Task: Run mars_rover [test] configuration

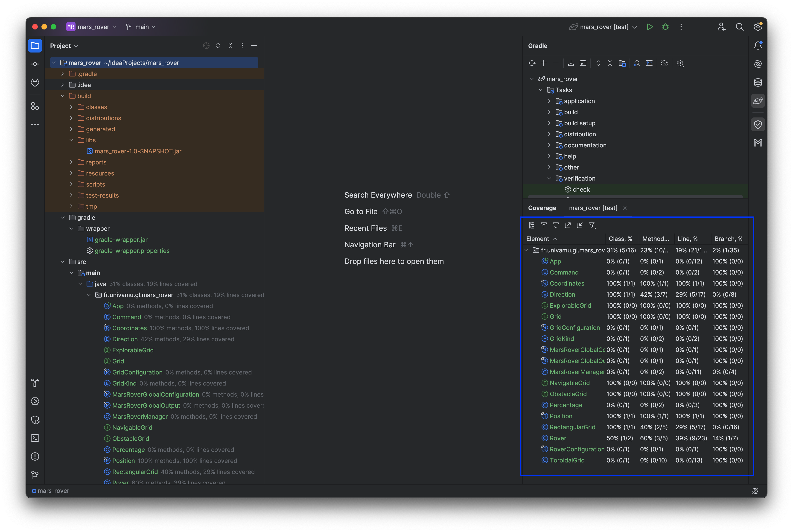Action: pos(650,27)
